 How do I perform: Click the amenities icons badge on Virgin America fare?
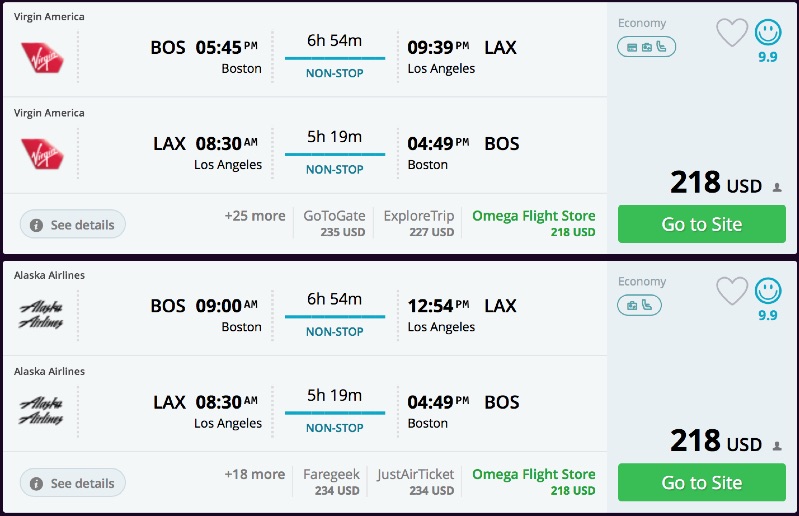click(x=646, y=47)
